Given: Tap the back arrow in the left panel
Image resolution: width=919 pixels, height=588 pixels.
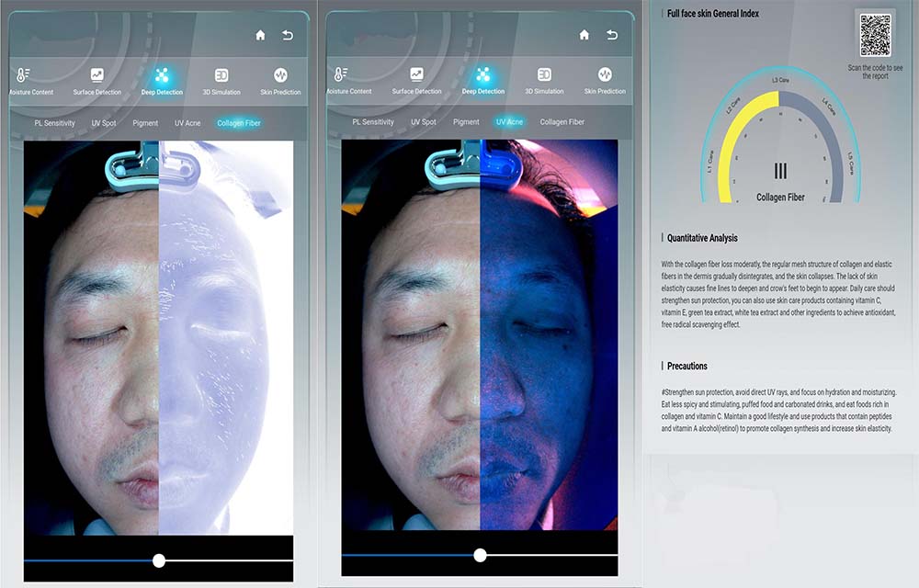Looking at the screenshot, I should click(x=288, y=35).
